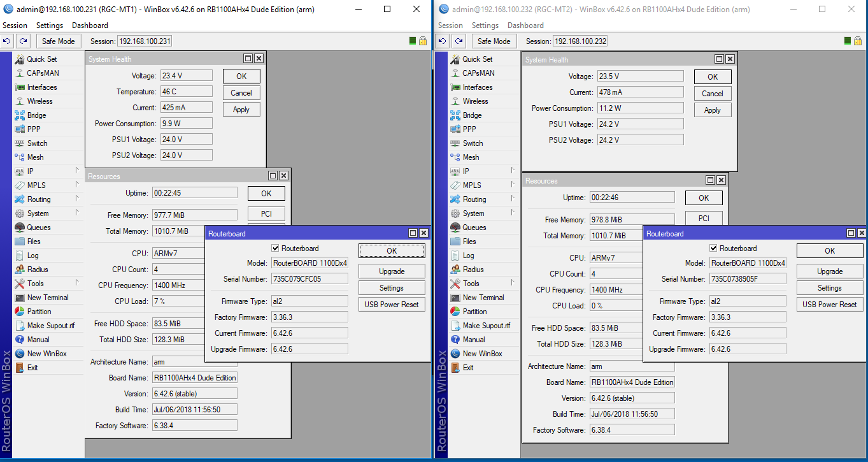Launch New Terminal in the RGC-MT1 window
Viewport: 868px width, 462px height.
pos(47,298)
